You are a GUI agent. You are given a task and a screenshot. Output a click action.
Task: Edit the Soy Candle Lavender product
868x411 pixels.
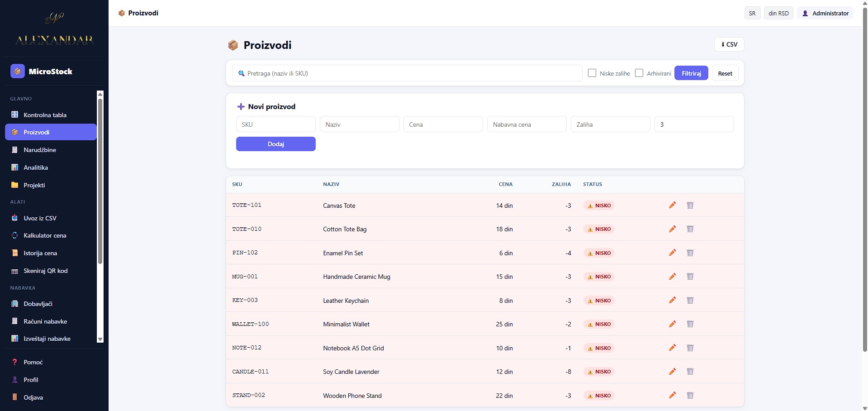[672, 372]
